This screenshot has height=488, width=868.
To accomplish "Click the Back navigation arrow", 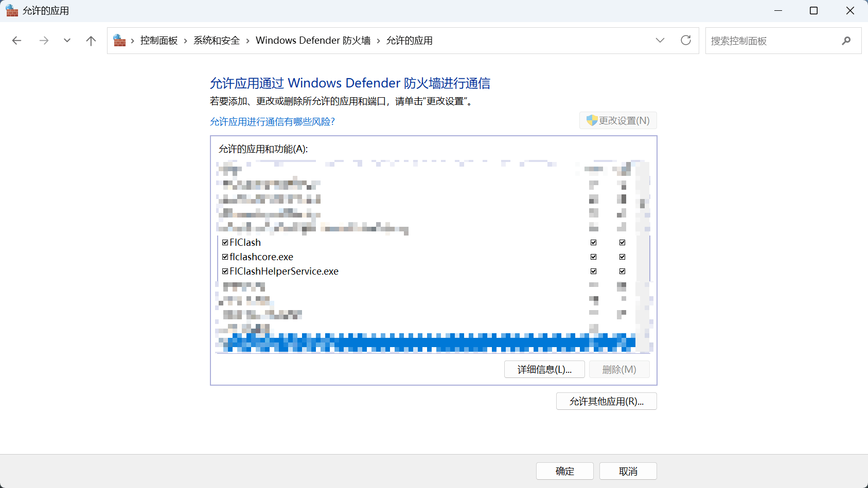I will [17, 41].
